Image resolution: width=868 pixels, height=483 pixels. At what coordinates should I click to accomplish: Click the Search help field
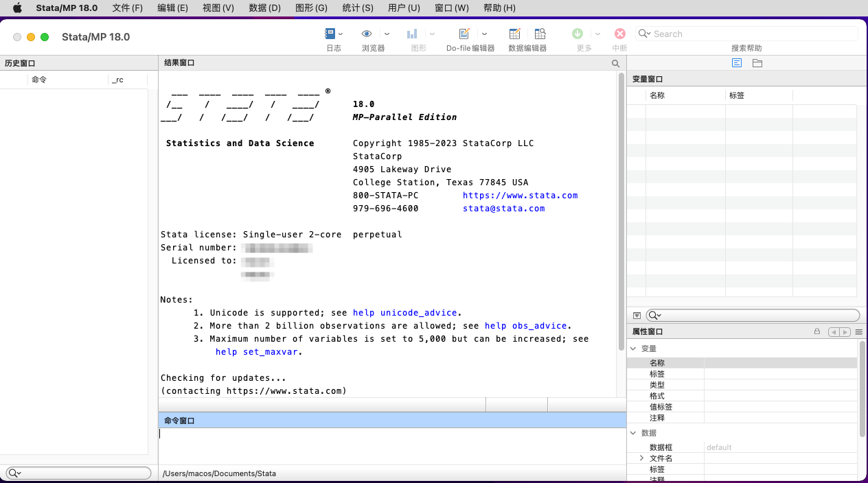point(746,34)
